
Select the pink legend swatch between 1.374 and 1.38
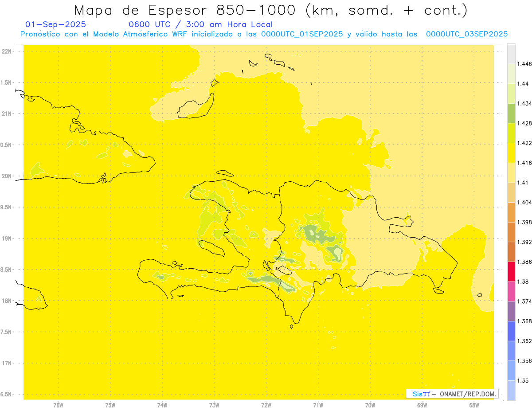pos(511,291)
